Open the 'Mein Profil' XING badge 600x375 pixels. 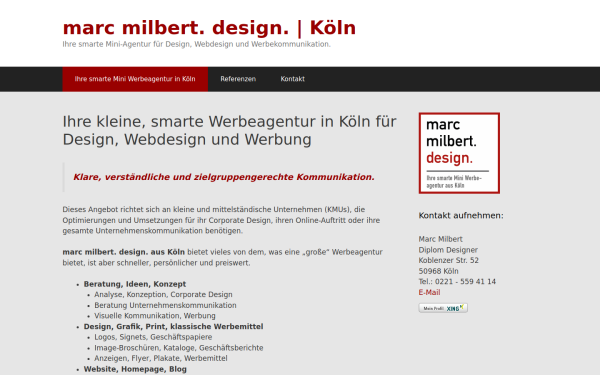[x=443, y=308]
